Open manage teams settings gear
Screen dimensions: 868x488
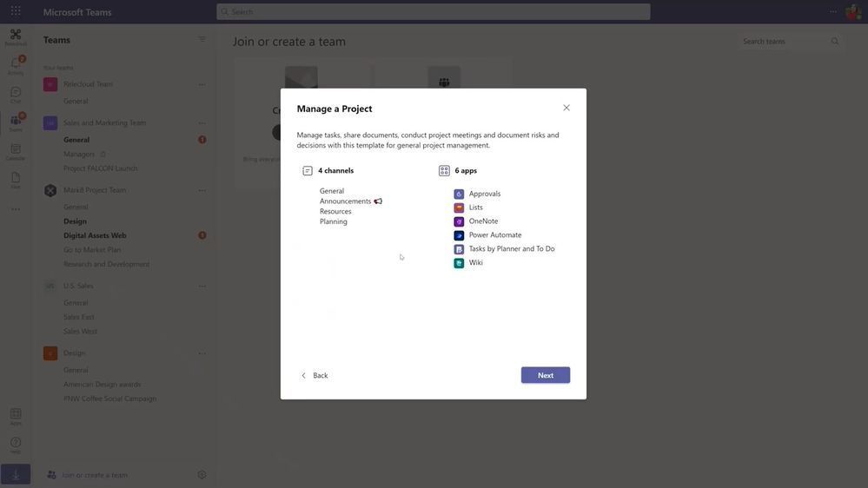[202, 475]
